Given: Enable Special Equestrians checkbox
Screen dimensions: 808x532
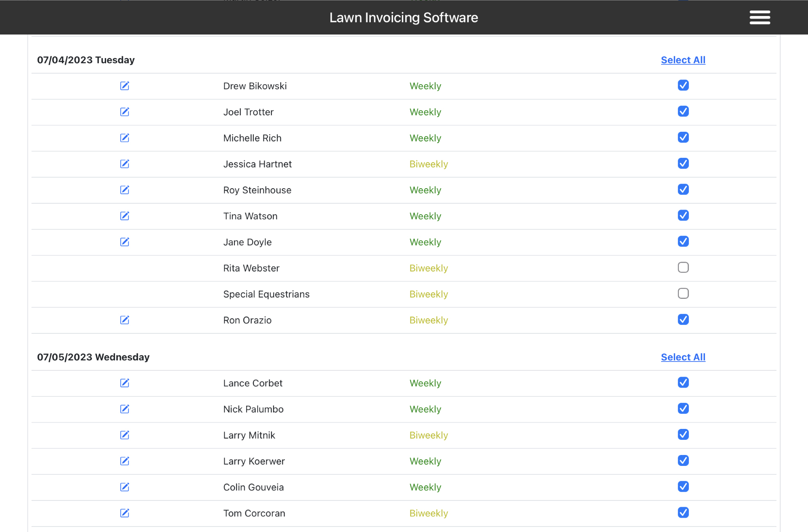Looking at the screenshot, I should pos(683,293).
